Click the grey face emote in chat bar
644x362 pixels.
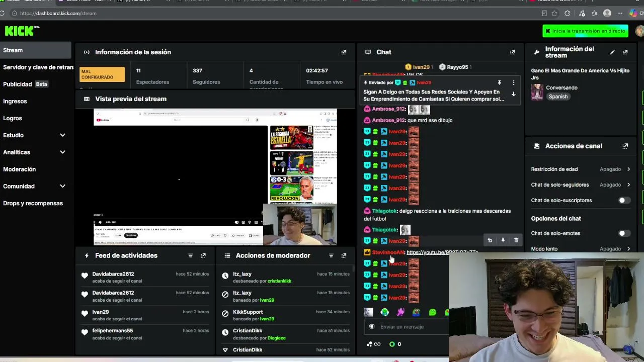369,312
